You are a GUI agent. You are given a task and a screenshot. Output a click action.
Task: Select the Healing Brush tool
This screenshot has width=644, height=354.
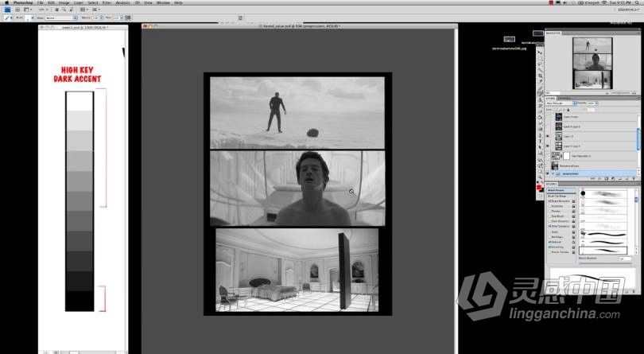540,88
